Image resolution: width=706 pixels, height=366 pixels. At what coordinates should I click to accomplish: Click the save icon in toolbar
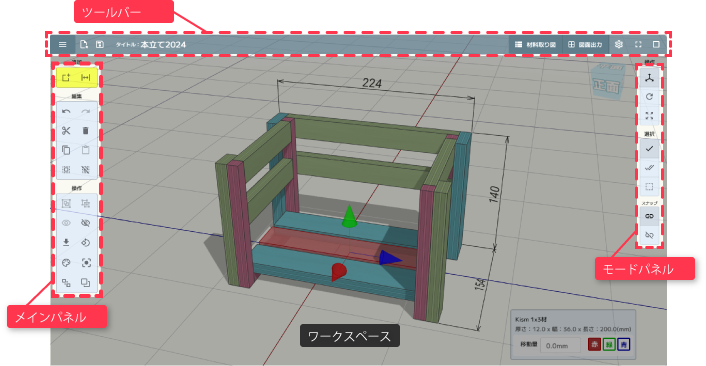(x=100, y=44)
